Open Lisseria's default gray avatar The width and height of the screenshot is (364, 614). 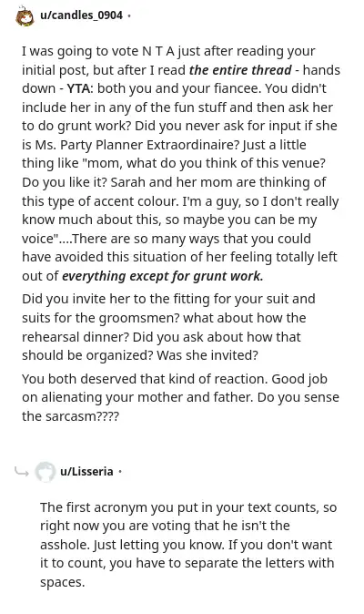pos(45,472)
